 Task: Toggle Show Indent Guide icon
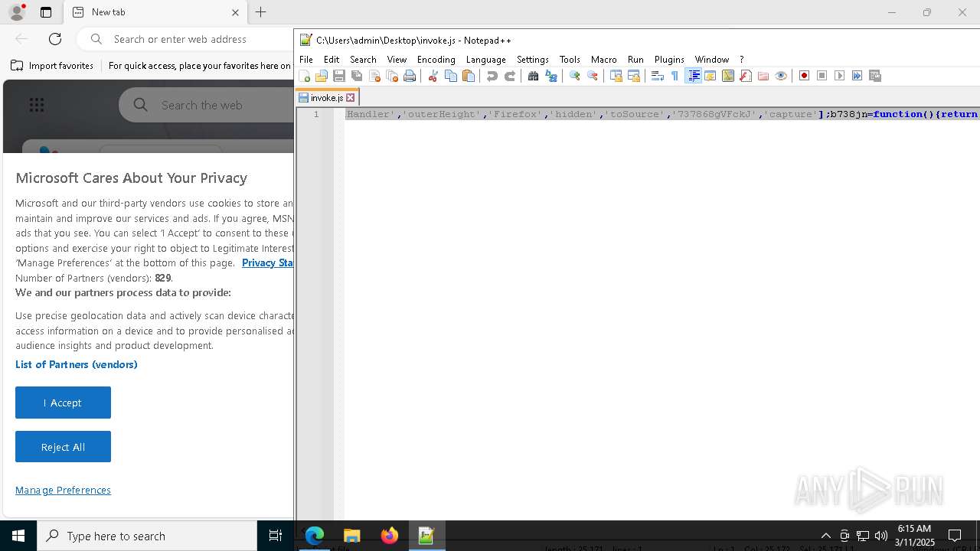(x=693, y=76)
